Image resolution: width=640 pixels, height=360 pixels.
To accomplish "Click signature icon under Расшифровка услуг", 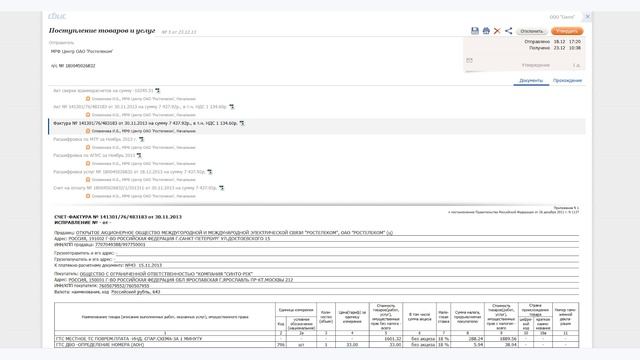I will click(x=87, y=180).
